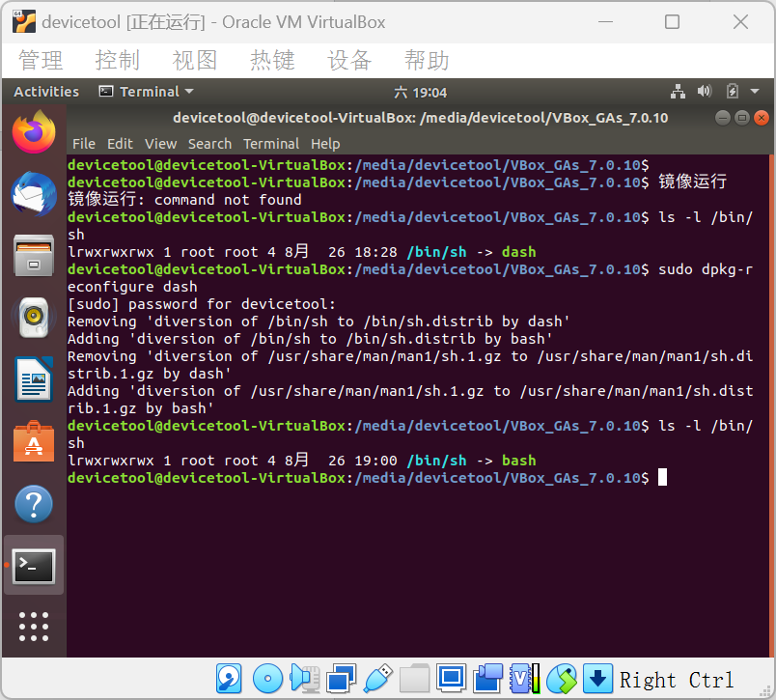Image resolution: width=776 pixels, height=700 pixels.
Task: Click the Right Ctrl host key label
Action: click(677, 680)
